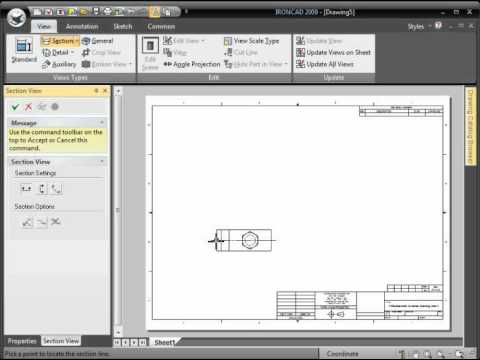Image resolution: width=480 pixels, height=360 pixels.
Task: Click the Coordinate status bar field
Action: 342,354
